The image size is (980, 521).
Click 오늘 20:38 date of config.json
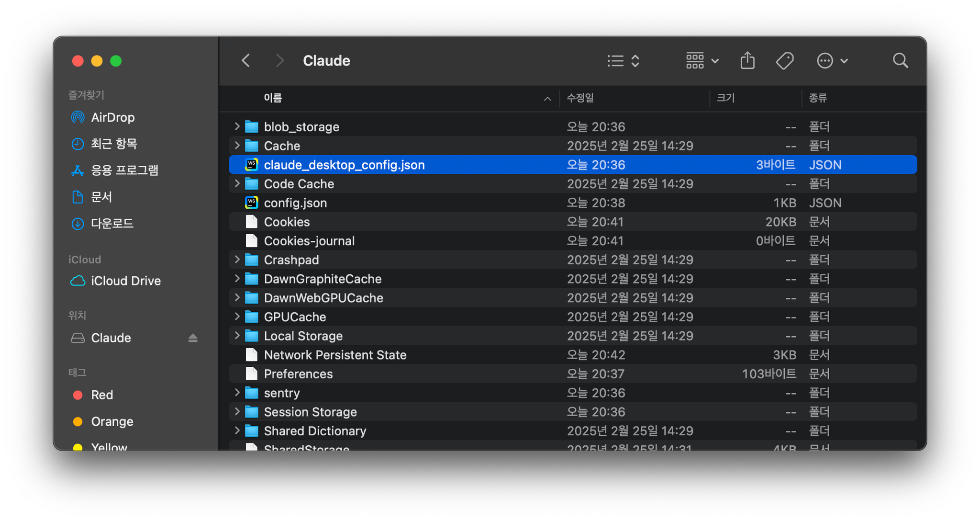pyautogui.click(x=596, y=203)
